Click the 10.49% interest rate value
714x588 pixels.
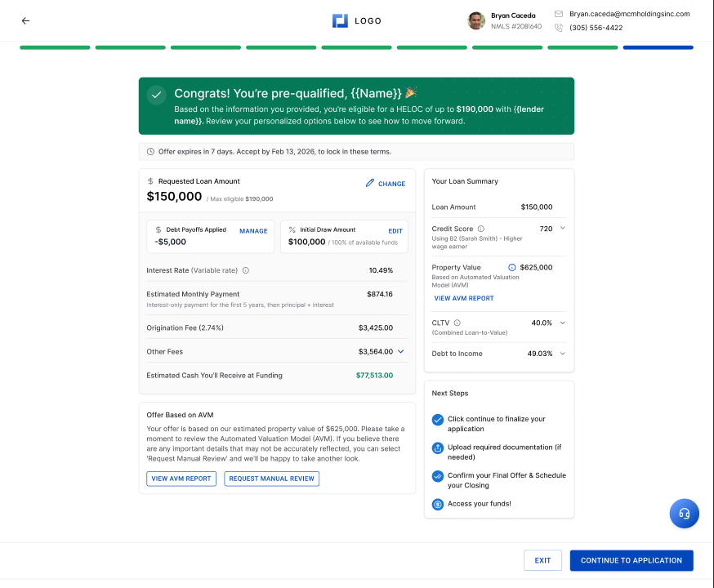point(381,270)
